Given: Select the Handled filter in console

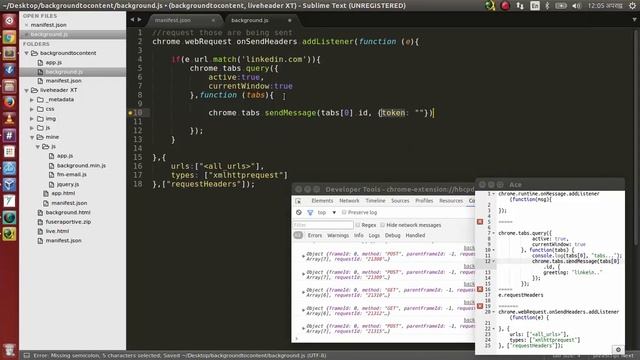Looking at the screenshot, I should pyautogui.click(x=415, y=236).
